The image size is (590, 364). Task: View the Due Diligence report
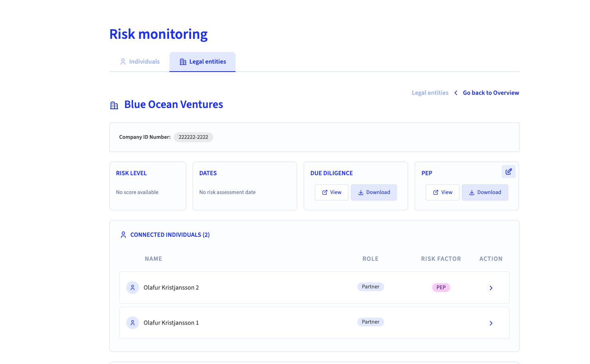[x=332, y=192]
